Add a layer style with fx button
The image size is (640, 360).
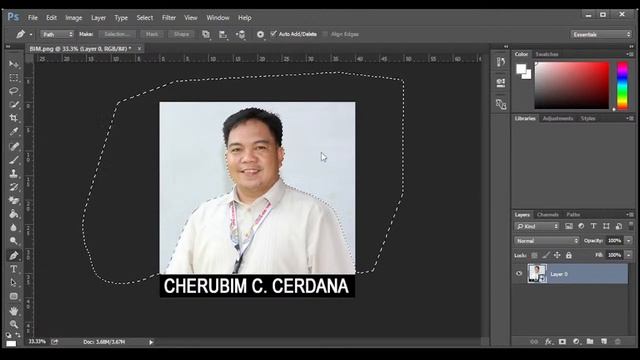pyautogui.click(x=548, y=342)
